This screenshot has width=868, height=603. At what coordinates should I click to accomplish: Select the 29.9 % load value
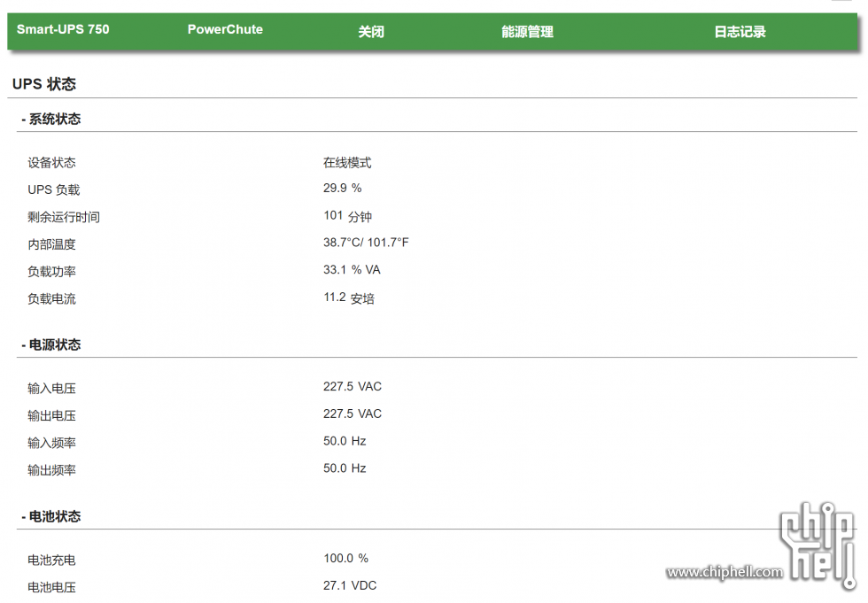[x=342, y=188]
